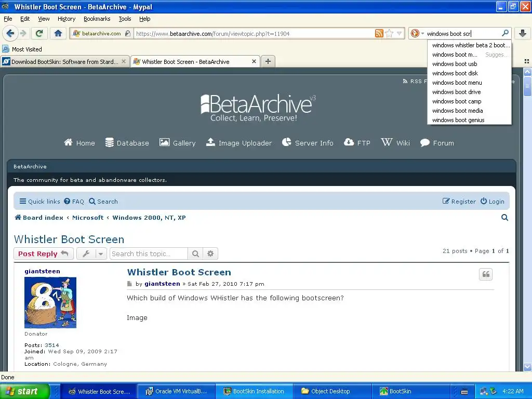Open the Edit menu
Image resolution: width=532 pixels, height=399 pixels.
click(25, 19)
